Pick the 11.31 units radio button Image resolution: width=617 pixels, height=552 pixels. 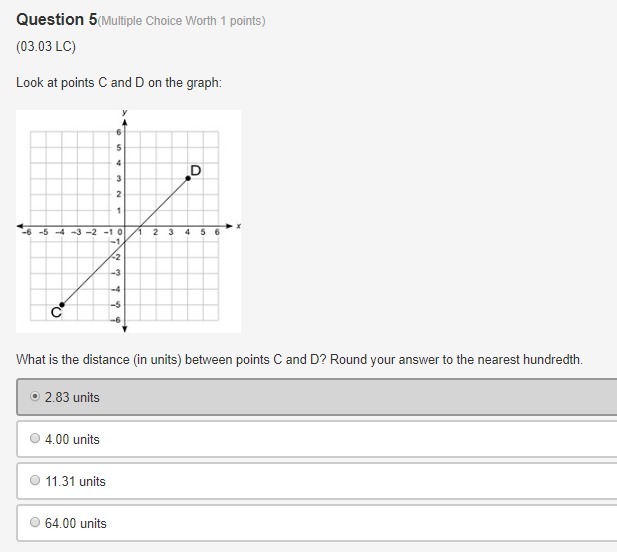tap(35, 480)
